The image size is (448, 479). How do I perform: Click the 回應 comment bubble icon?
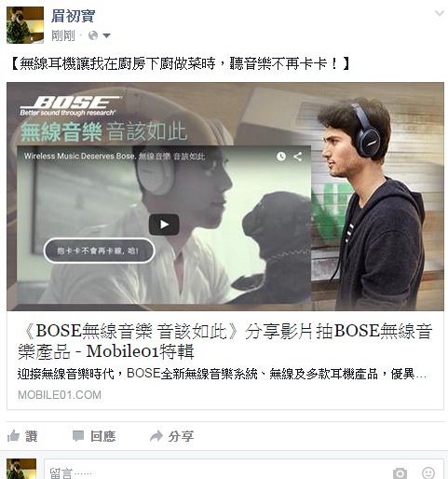[78, 436]
